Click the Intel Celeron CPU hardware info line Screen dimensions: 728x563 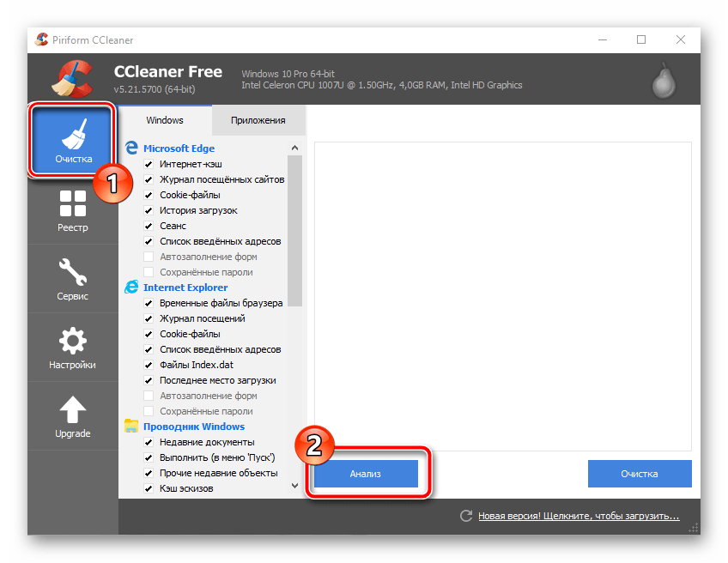click(x=382, y=85)
